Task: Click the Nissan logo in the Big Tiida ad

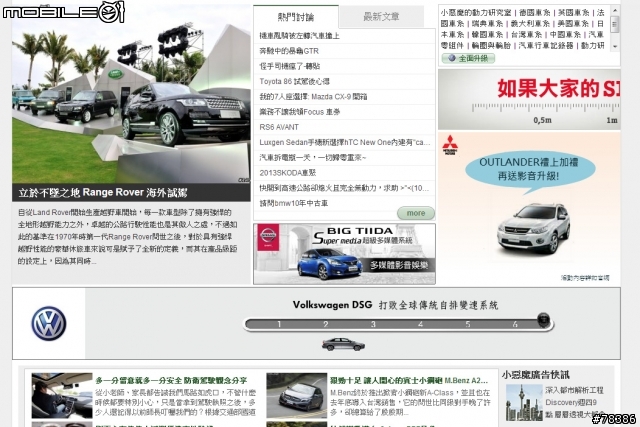Action: click(268, 237)
